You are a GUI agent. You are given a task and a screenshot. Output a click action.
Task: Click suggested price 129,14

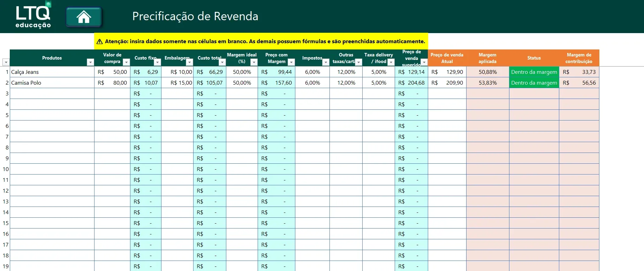point(411,72)
